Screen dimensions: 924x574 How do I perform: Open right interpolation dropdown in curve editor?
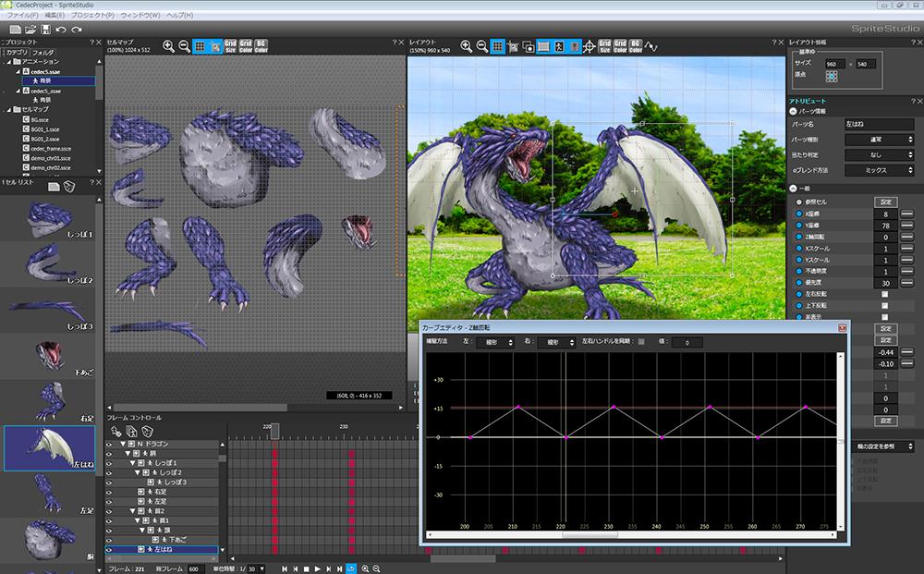pyautogui.click(x=555, y=342)
